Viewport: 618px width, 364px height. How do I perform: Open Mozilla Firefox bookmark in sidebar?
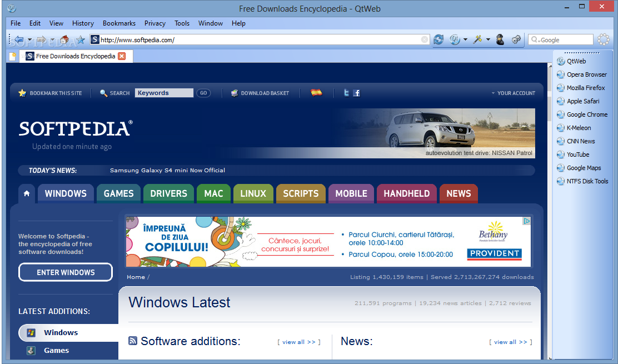click(581, 88)
